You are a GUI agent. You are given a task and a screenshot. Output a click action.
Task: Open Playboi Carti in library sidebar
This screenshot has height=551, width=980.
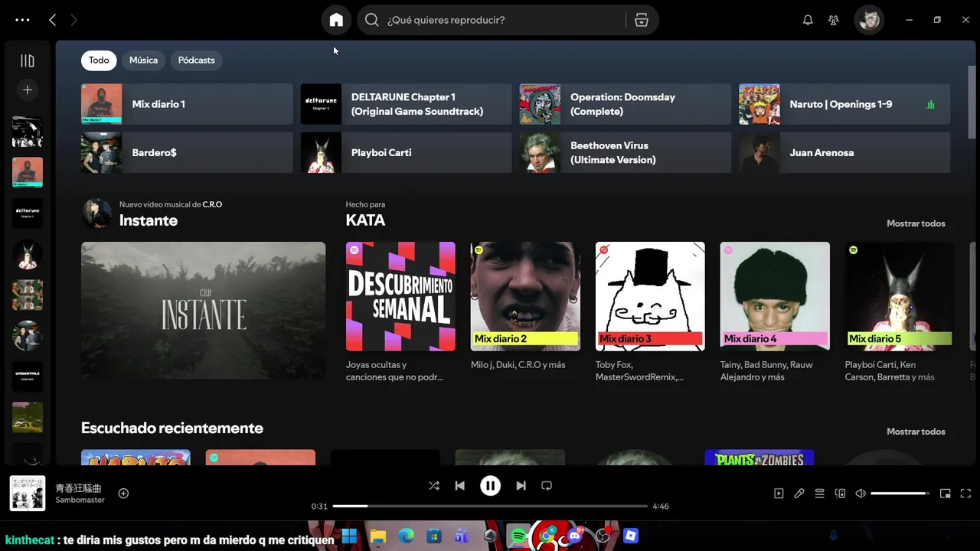tap(28, 254)
